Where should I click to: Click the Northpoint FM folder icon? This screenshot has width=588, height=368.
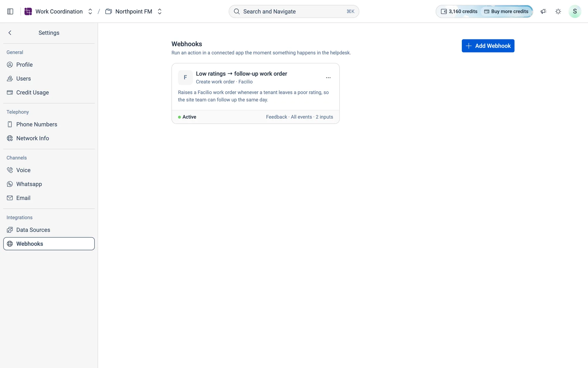pyautogui.click(x=108, y=11)
